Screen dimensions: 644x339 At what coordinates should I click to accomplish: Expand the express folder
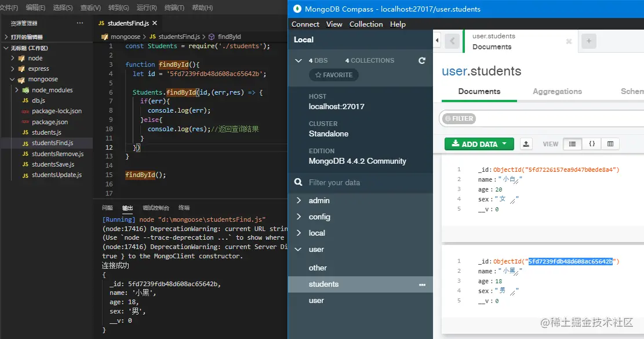(13, 68)
